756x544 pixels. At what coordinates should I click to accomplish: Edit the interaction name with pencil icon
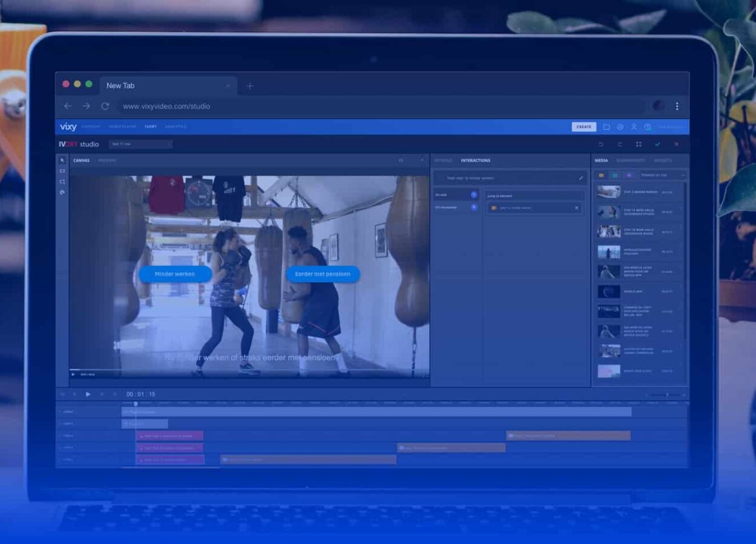(581, 178)
